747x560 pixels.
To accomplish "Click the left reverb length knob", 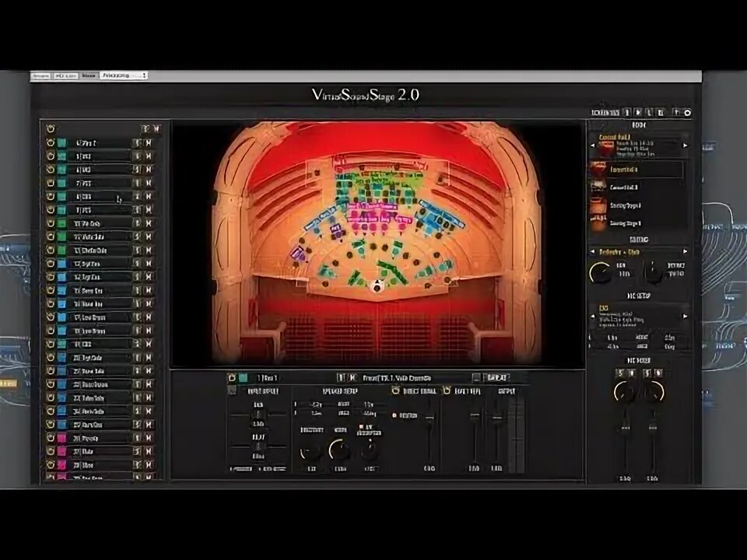I will coord(600,273).
